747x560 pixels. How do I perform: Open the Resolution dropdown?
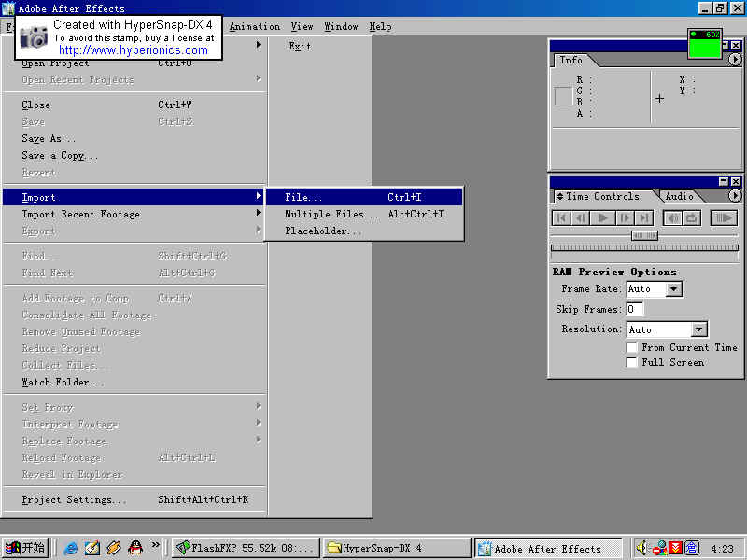(x=698, y=329)
